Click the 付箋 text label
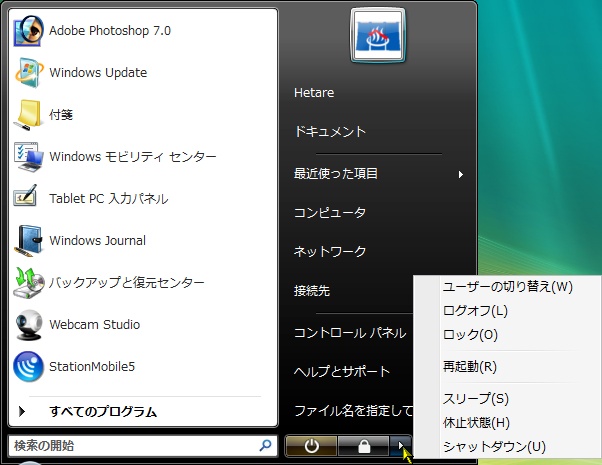The height and width of the screenshot is (465, 602). [x=61, y=114]
